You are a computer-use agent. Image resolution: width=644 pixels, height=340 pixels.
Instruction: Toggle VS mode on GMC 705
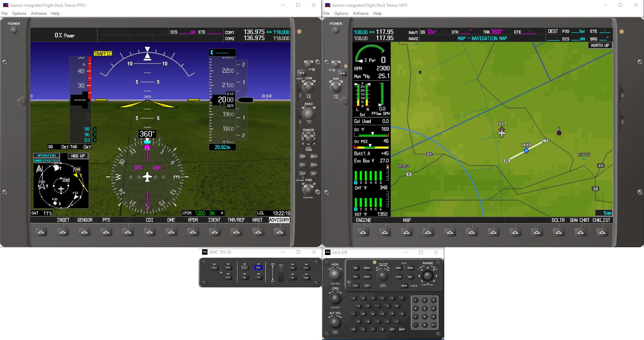click(x=293, y=278)
